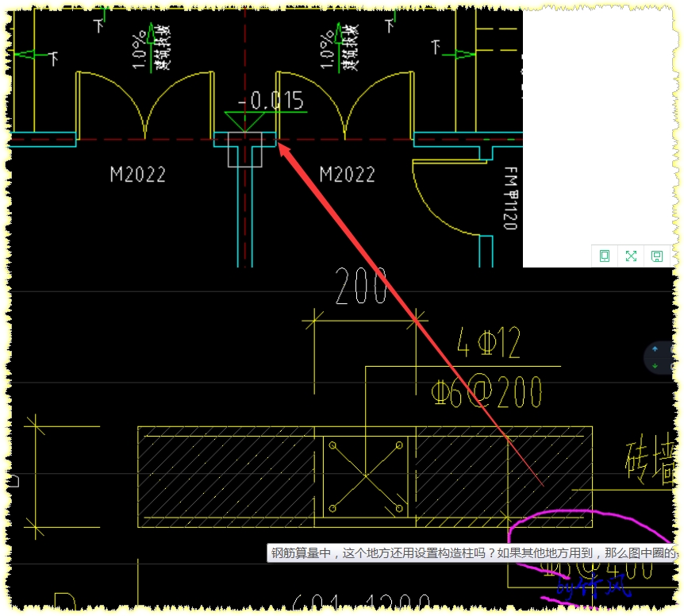Click the 4Φ12 rebar annotation

tap(489, 342)
